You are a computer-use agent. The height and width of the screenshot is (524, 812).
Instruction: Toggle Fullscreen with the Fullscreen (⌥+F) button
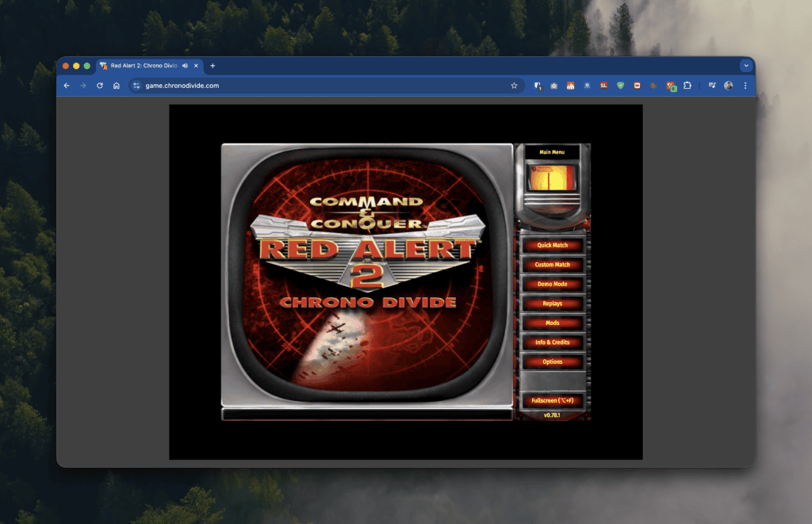[553, 400]
